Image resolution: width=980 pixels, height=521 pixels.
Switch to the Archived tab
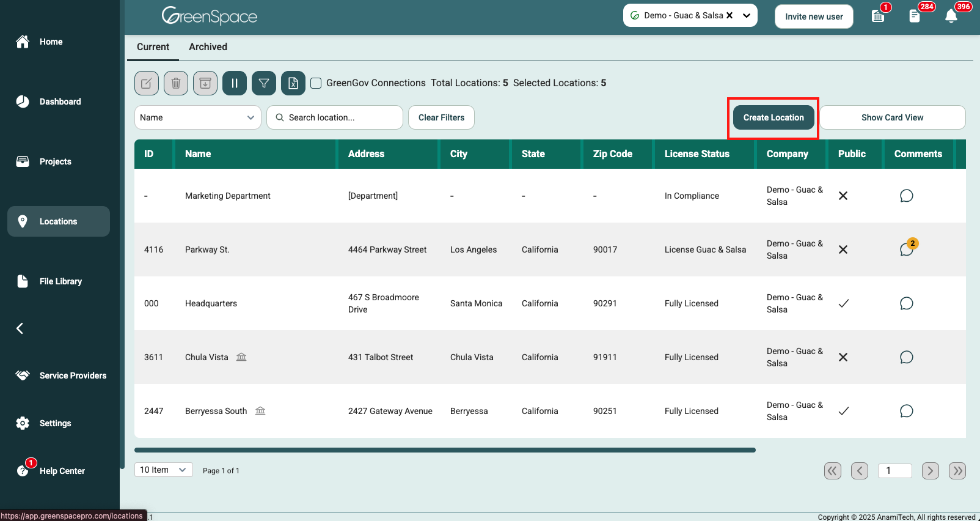coord(208,46)
